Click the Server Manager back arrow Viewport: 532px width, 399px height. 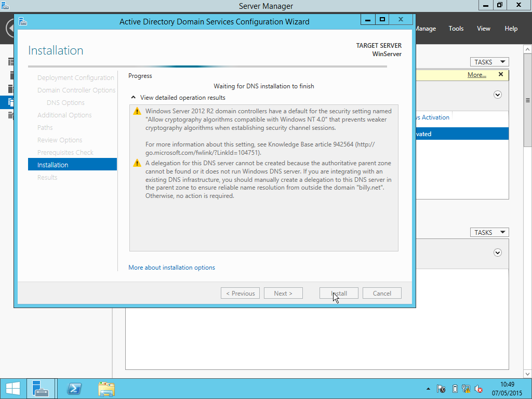tap(10, 28)
